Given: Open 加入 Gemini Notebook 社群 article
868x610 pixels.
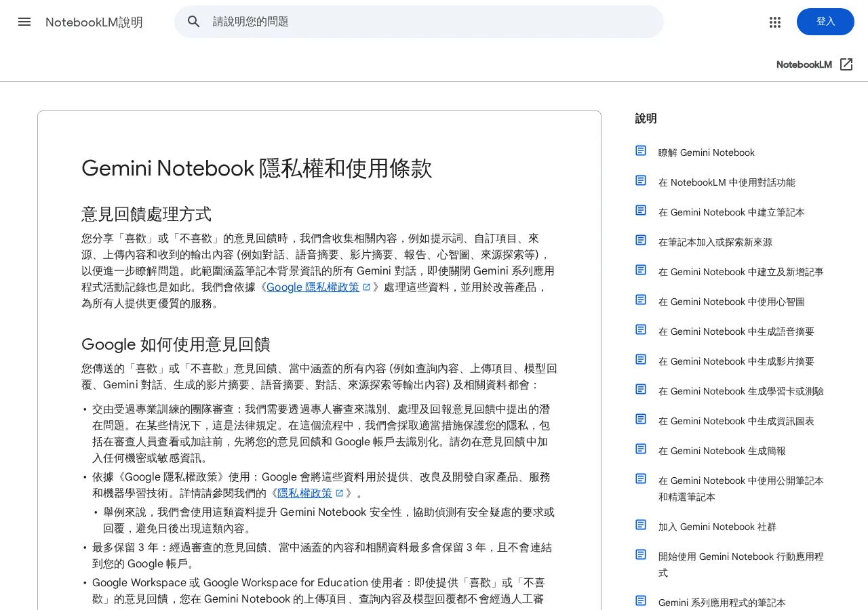Looking at the screenshot, I should click(x=717, y=527).
